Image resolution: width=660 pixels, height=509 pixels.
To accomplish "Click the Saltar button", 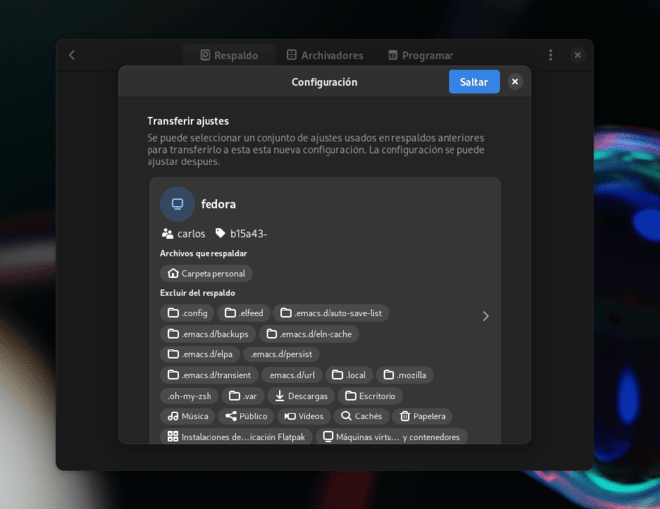I will tap(474, 82).
